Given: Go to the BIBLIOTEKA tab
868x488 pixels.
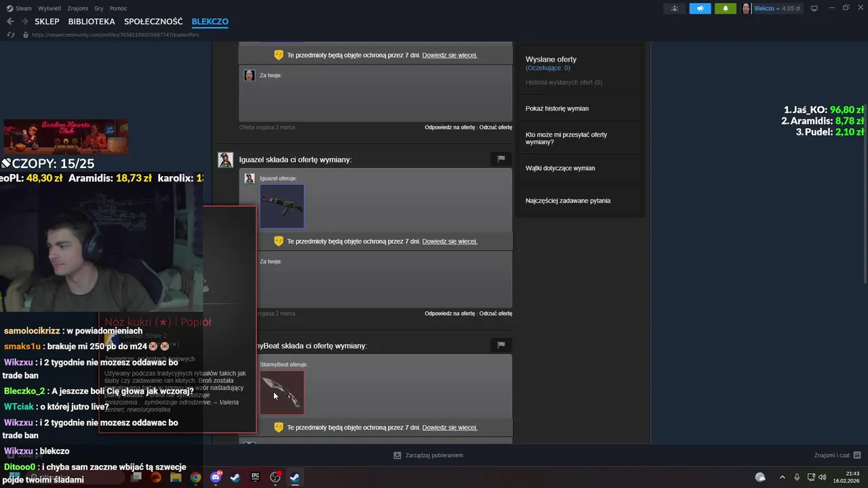Looking at the screenshot, I should point(92,22).
